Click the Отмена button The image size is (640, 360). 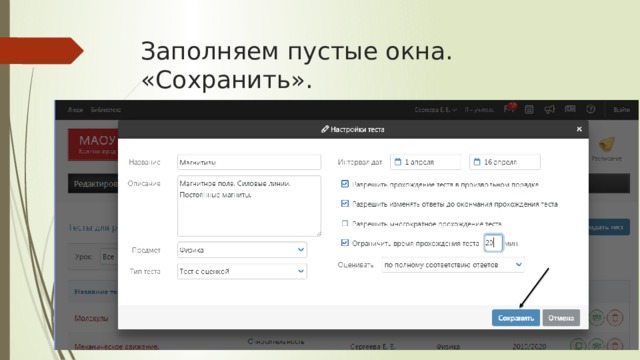pyautogui.click(x=561, y=318)
